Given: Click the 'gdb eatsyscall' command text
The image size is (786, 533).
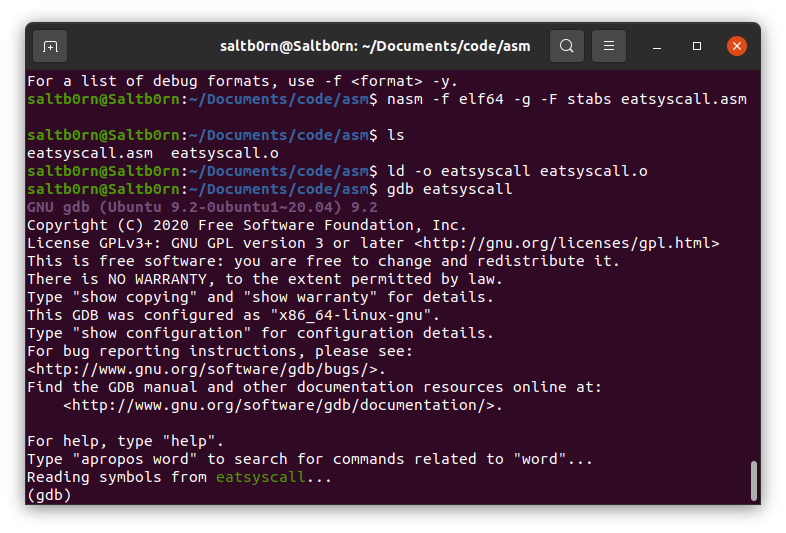Looking at the screenshot, I should click(450, 189).
